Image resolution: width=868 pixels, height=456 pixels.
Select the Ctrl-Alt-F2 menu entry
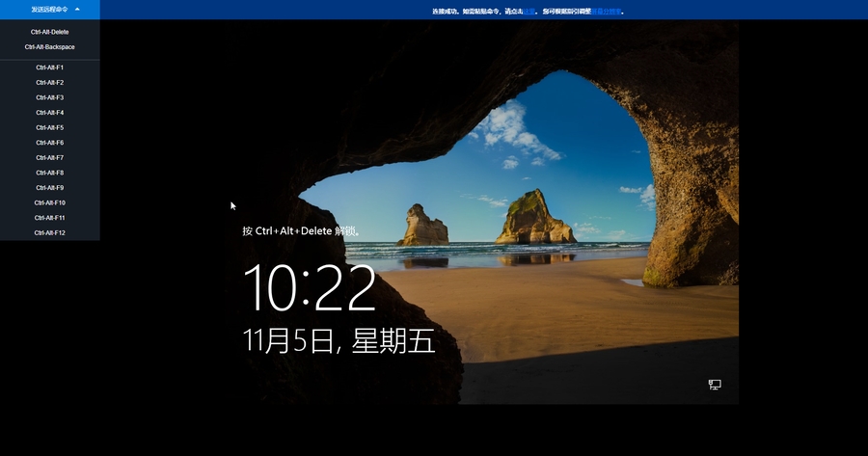click(49, 83)
